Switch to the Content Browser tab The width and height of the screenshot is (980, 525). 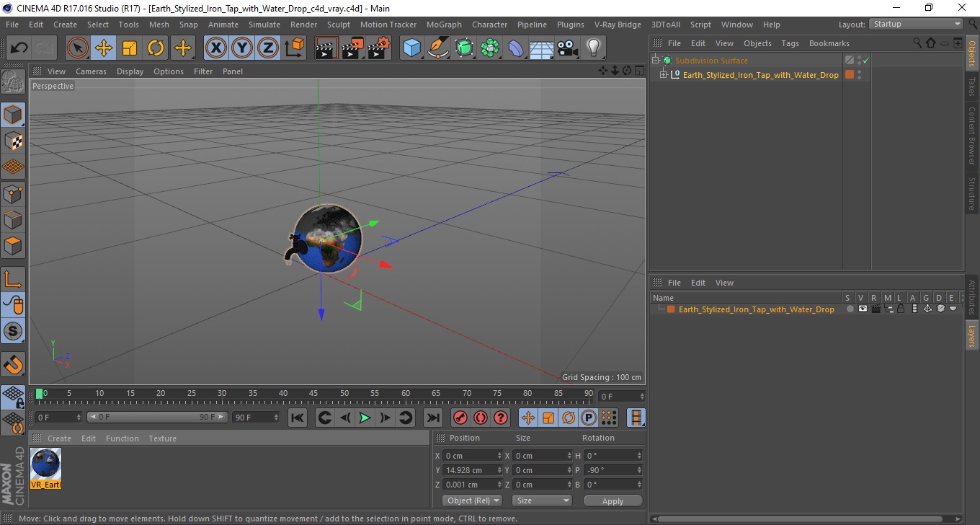click(972, 136)
